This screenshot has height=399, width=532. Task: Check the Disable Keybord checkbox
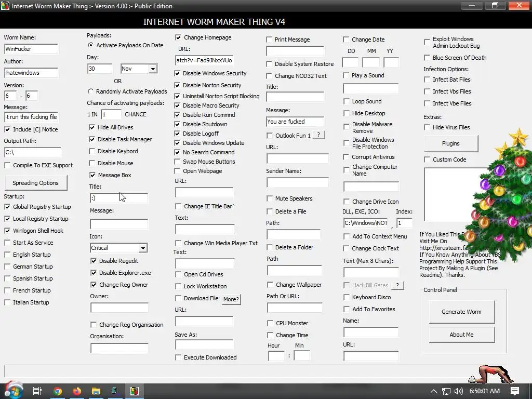(x=92, y=151)
